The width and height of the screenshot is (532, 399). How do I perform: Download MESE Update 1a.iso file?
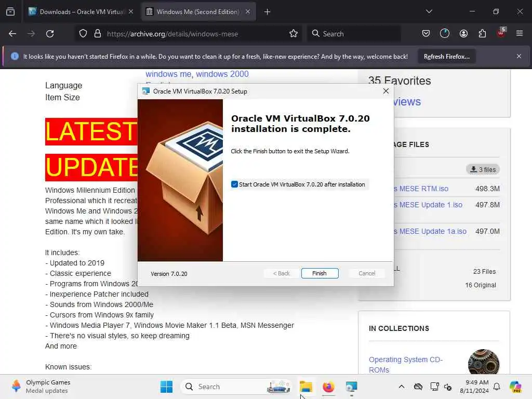[x=430, y=231]
